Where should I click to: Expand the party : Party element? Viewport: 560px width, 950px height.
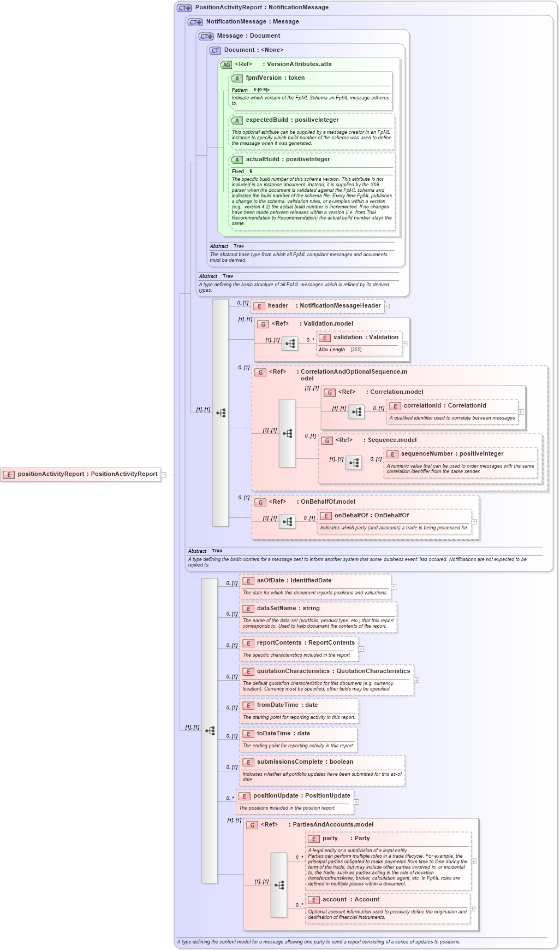coord(474,861)
